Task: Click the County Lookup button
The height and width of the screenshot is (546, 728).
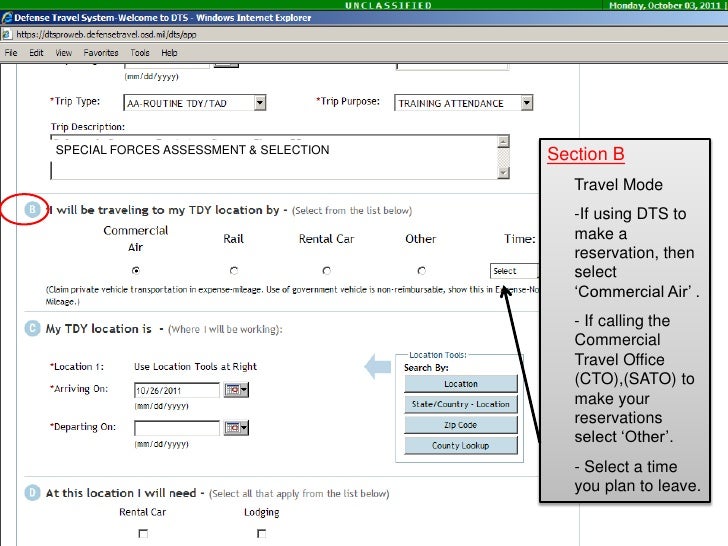Action: (461, 445)
